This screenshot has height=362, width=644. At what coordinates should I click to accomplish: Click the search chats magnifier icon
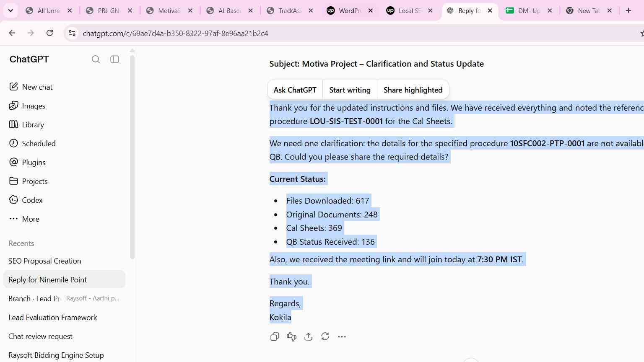pyautogui.click(x=96, y=59)
